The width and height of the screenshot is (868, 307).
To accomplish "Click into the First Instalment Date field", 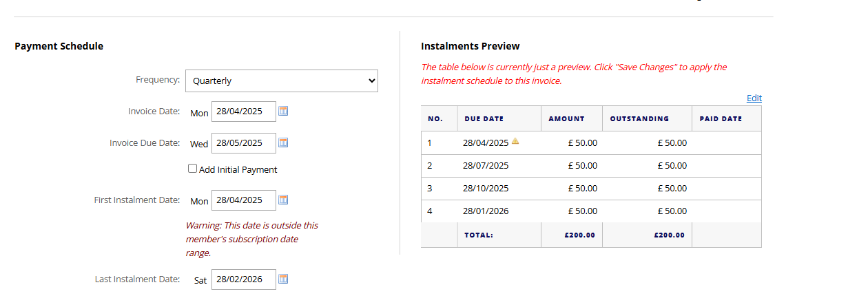I will coord(243,200).
